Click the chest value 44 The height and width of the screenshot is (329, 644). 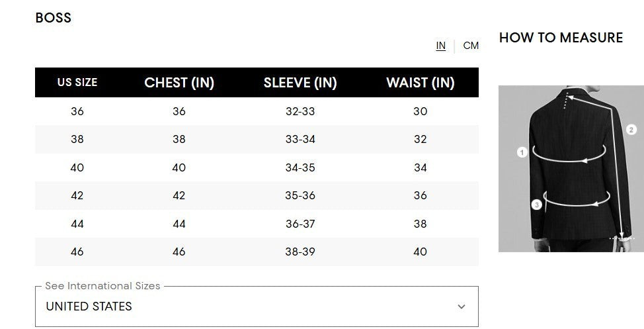179,224
